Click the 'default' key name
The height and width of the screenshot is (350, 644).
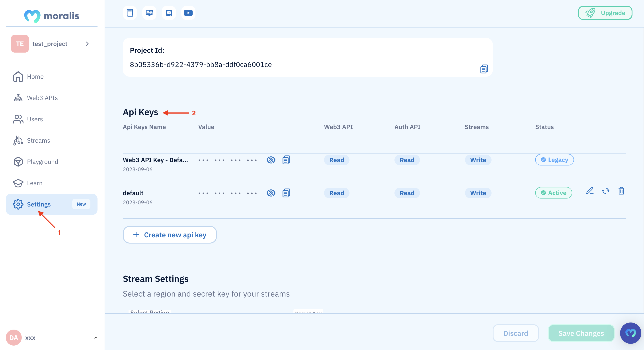pos(133,193)
